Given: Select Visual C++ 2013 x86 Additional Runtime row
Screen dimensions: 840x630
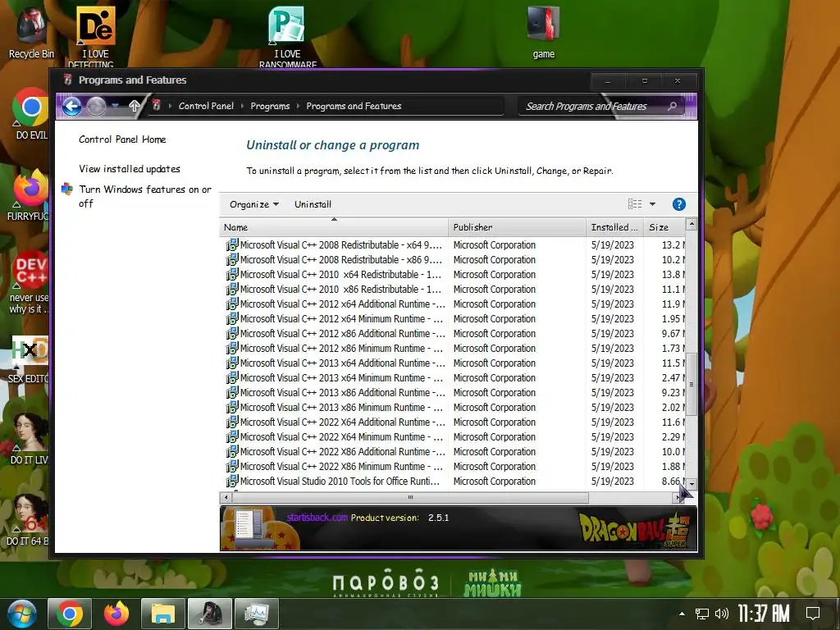Looking at the screenshot, I should pos(452,393).
